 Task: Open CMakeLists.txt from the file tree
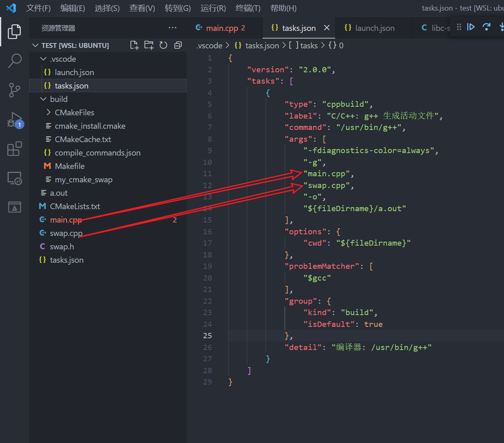(x=75, y=206)
